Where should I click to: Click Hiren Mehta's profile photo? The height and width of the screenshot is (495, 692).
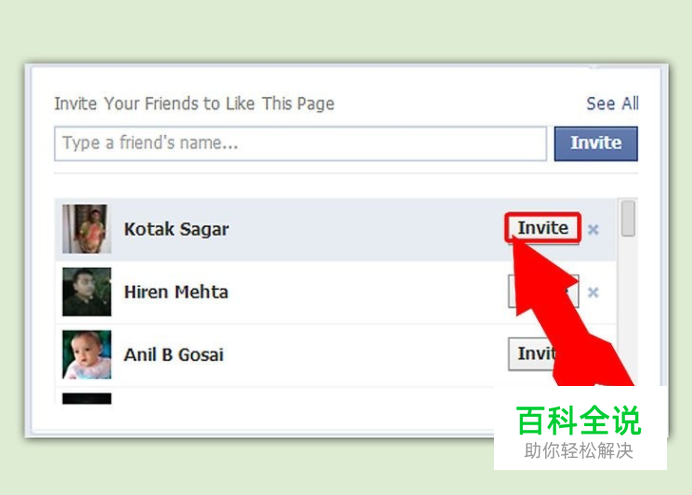pyautogui.click(x=86, y=292)
